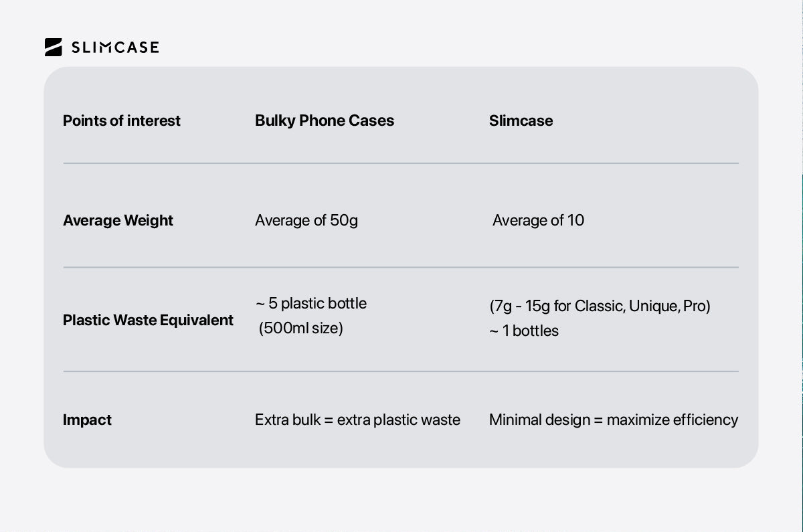Click the divider line below the header row
The height and width of the screenshot is (532, 803).
coord(401,163)
